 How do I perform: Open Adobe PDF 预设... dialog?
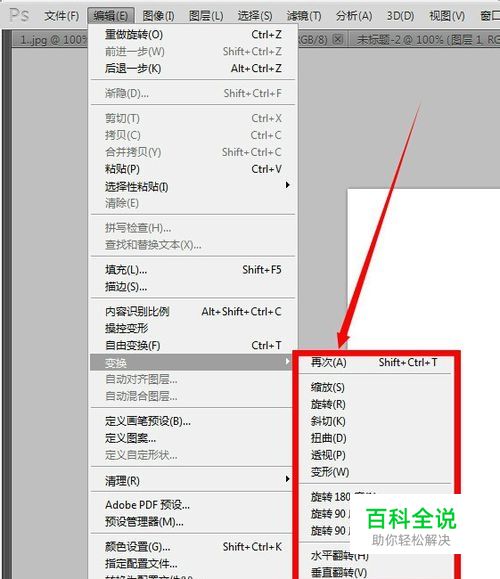pyautogui.click(x=191, y=505)
